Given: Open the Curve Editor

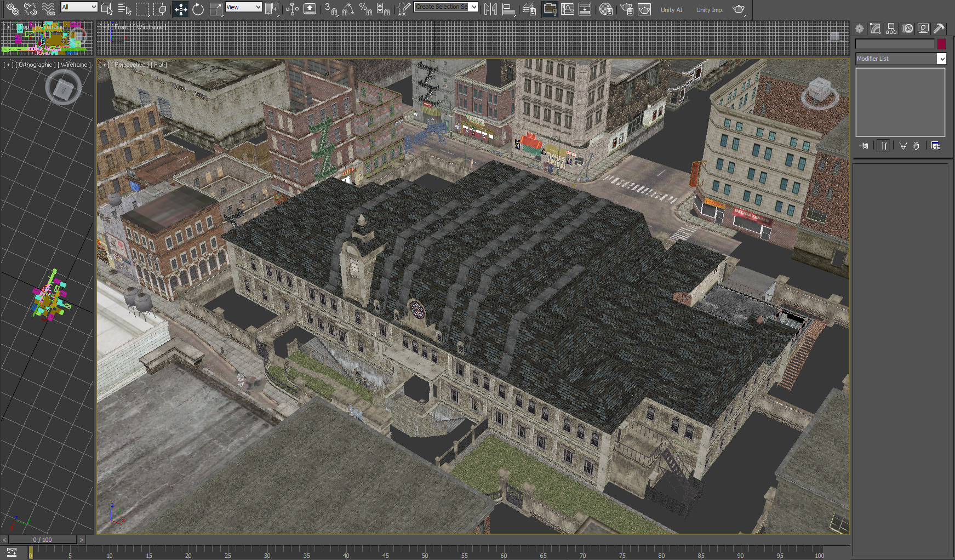Looking at the screenshot, I should coord(568,9).
